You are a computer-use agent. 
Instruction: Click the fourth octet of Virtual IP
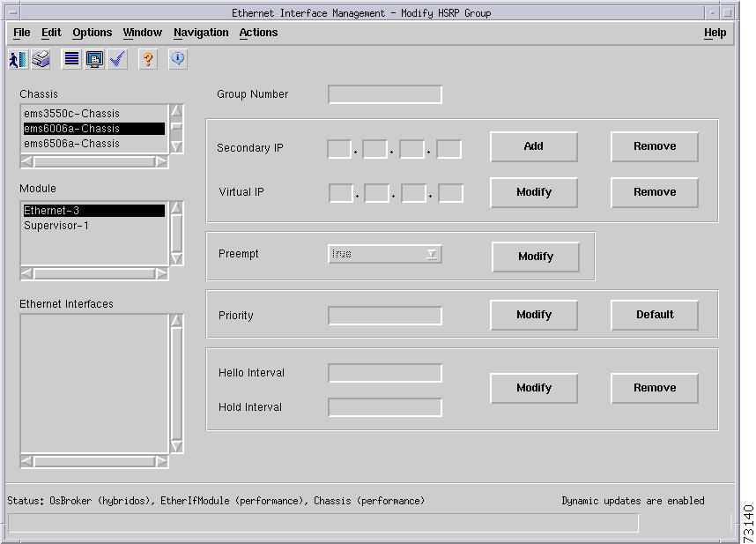click(x=451, y=193)
